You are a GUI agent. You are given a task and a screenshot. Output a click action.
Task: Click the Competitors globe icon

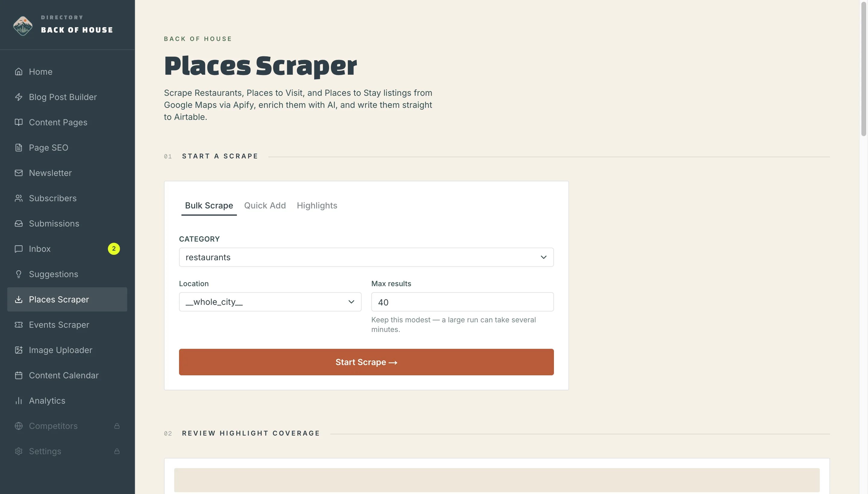19,426
